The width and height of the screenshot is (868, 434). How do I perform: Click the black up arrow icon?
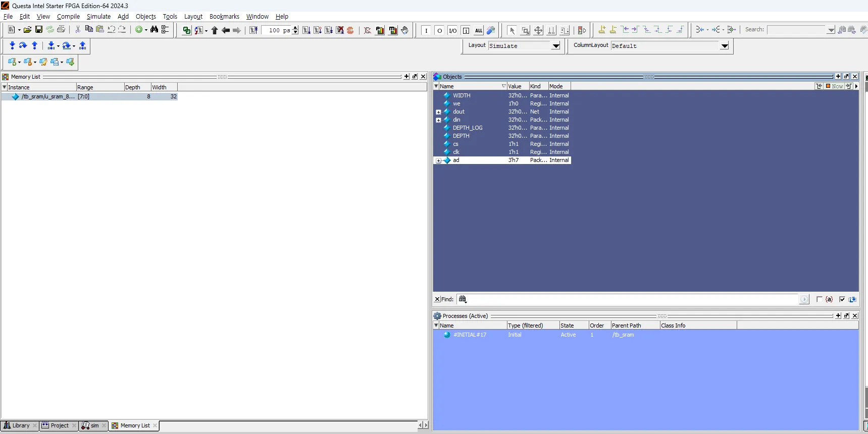(215, 30)
